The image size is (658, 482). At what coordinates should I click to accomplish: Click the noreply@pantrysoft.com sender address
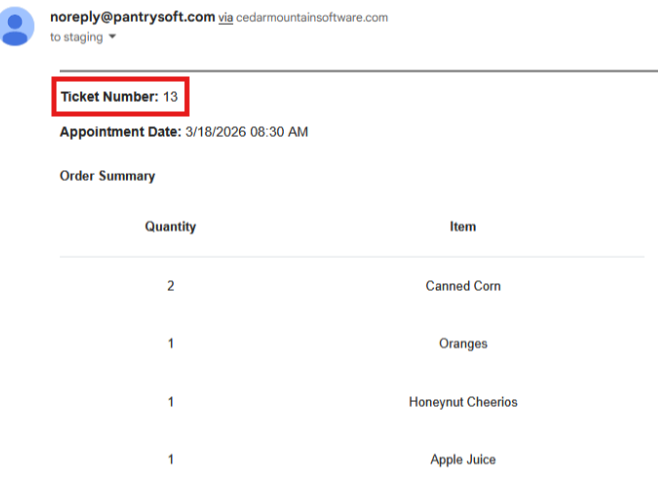[x=132, y=17]
